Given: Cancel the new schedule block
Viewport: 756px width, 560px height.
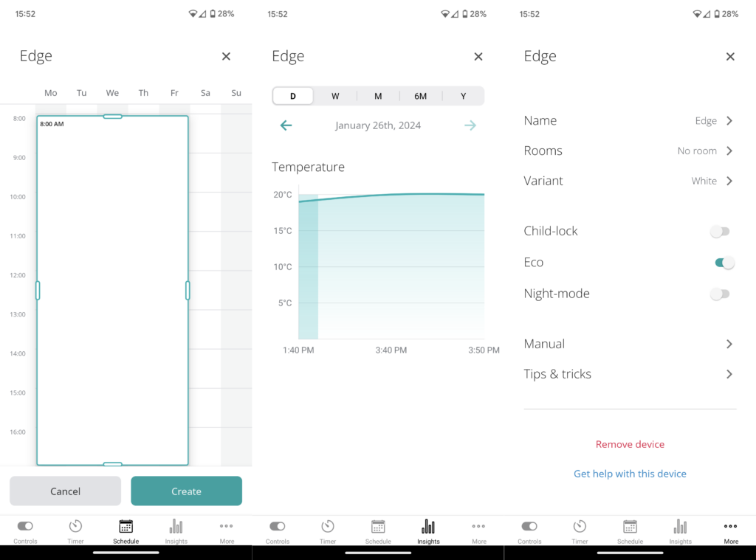Looking at the screenshot, I should tap(65, 491).
